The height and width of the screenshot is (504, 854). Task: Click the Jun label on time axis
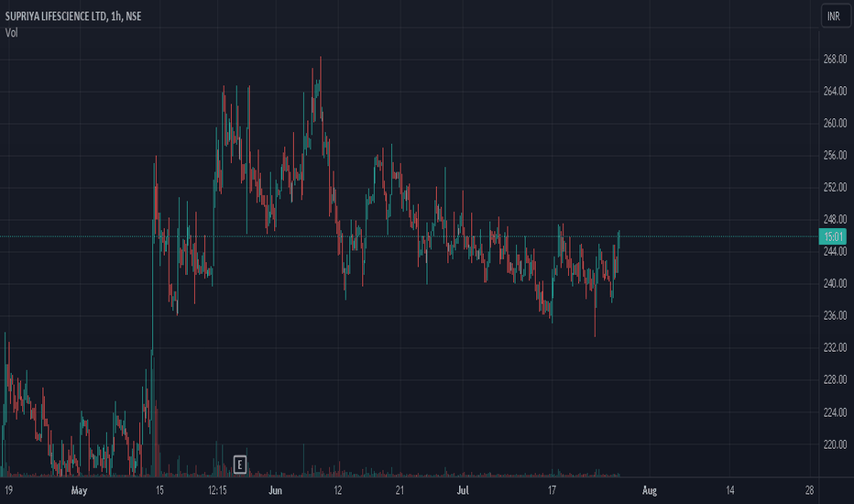point(275,490)
